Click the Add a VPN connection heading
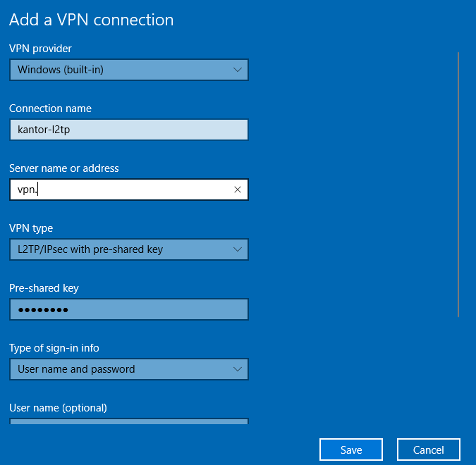Image resolution: width=476 pixels, height=465 pixels. pyautogui.click(x=92, y=20)
